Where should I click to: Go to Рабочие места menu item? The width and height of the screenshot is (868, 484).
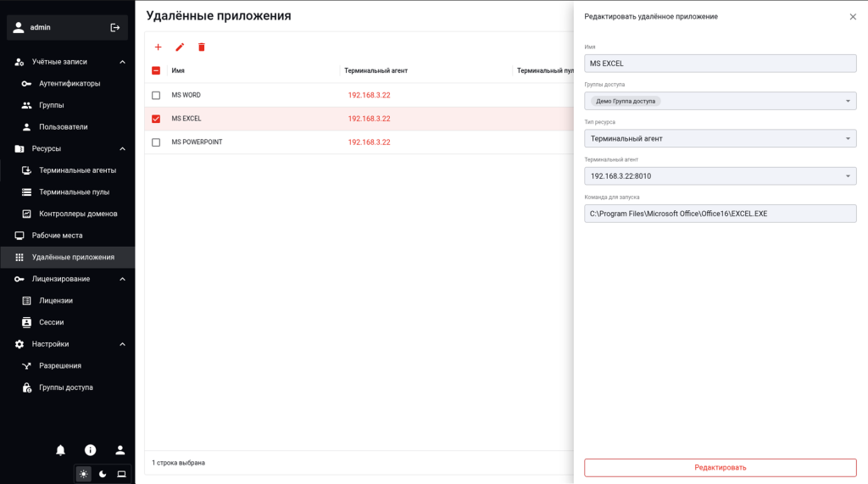(x=58, y=236)
